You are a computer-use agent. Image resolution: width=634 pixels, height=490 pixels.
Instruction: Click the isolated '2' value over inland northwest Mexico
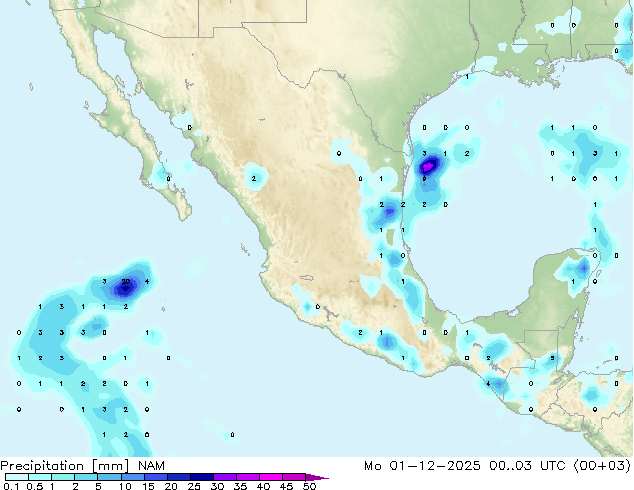254,178
